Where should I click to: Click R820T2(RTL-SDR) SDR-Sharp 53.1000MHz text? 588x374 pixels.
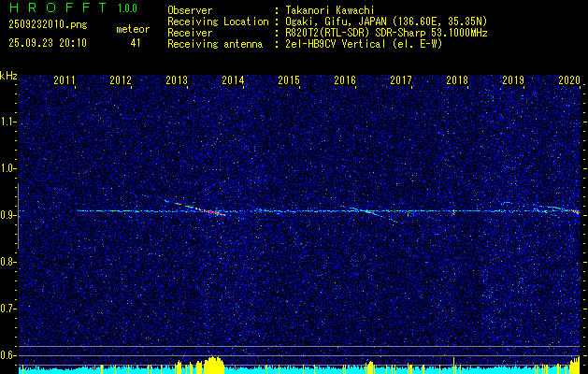click(386, 33)
